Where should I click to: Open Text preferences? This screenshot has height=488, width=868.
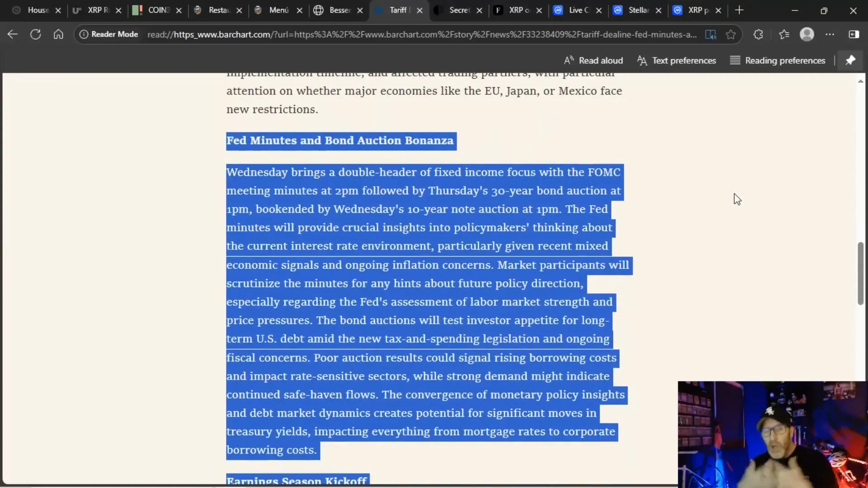[x=677, y=61]
